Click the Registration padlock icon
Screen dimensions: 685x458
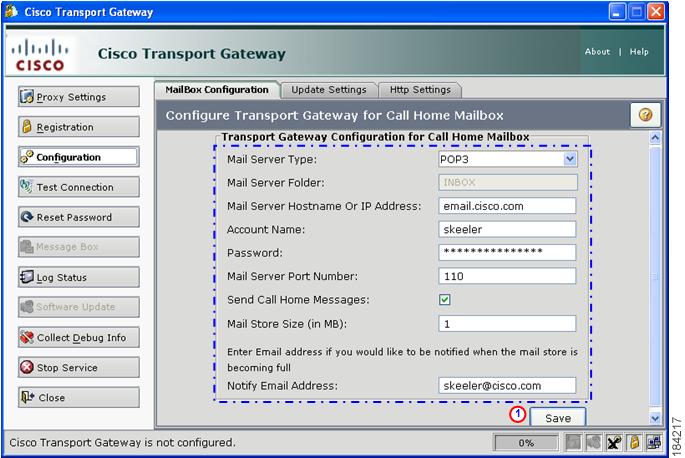tap(27, 127)
